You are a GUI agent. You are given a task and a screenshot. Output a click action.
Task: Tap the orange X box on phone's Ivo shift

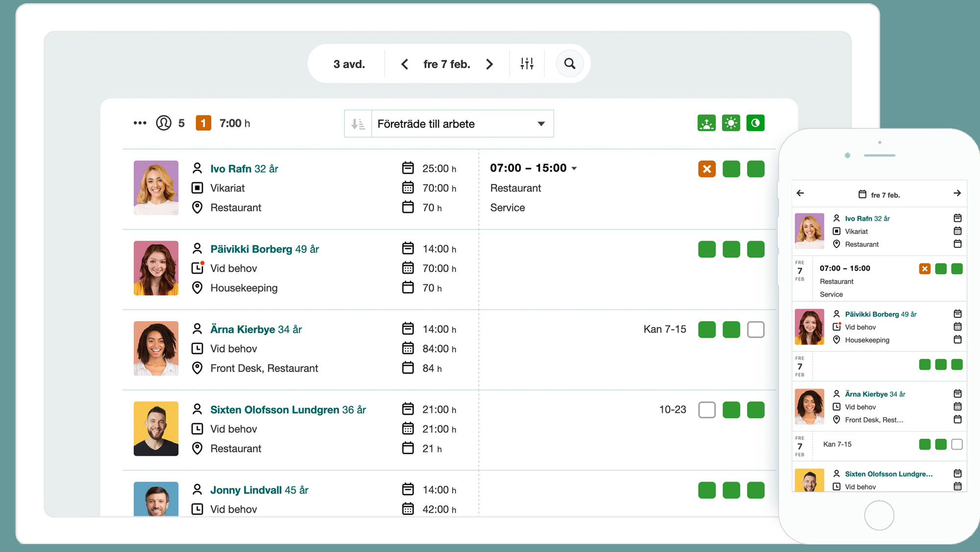pos(925,269)
